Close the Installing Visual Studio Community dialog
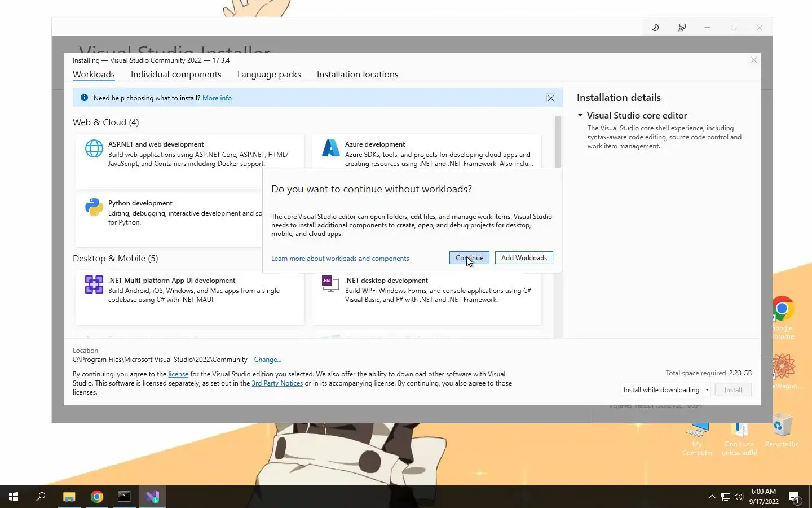The image size is (812, 508). coord(754,60)
